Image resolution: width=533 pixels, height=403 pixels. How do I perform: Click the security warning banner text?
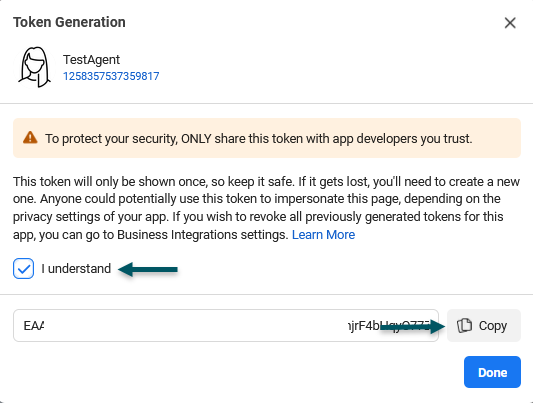pos(259,139)
